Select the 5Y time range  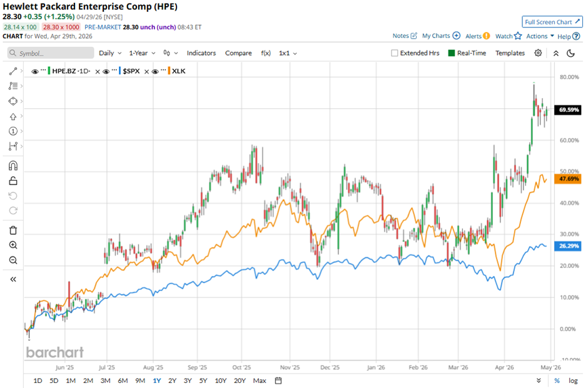coord(203,381)
